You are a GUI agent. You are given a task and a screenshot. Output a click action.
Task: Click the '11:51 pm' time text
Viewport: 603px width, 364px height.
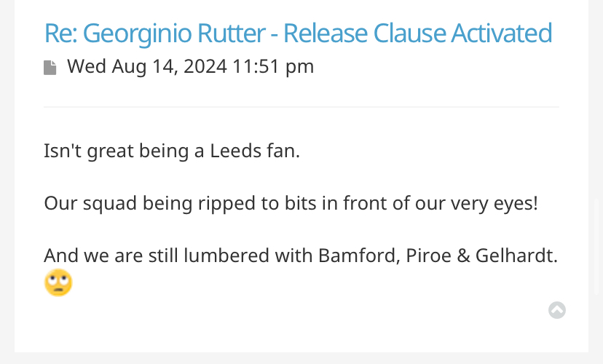point(273,66)
